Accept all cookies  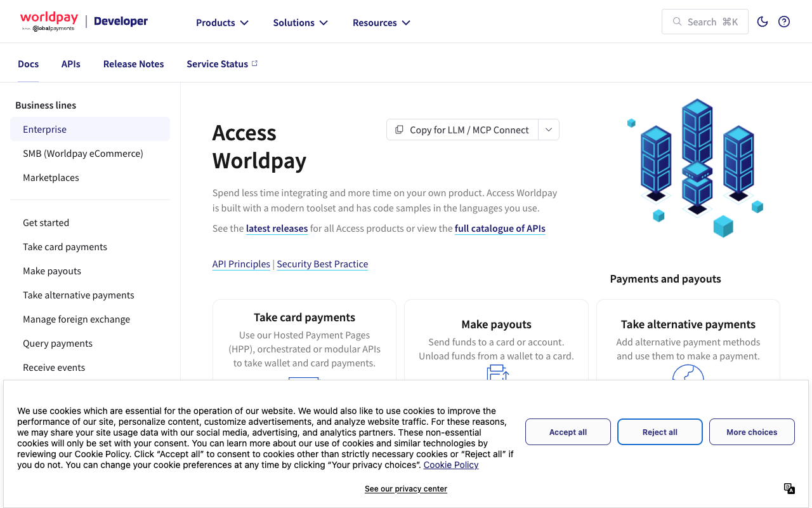pyautogui.click(x=568, y=432)
